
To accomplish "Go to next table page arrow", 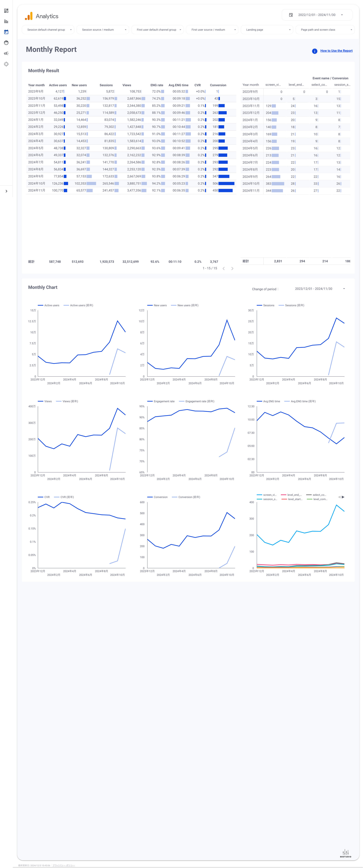I will (232, 269).
